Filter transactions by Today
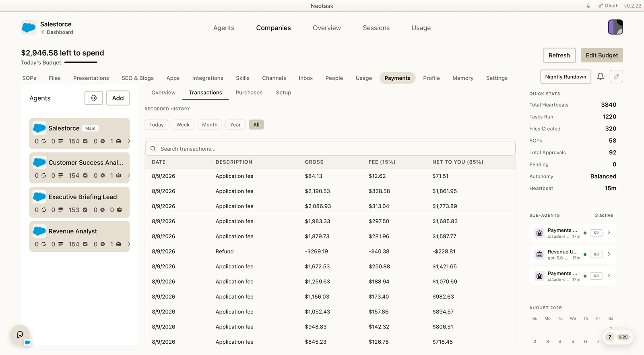 click(157, 125)
